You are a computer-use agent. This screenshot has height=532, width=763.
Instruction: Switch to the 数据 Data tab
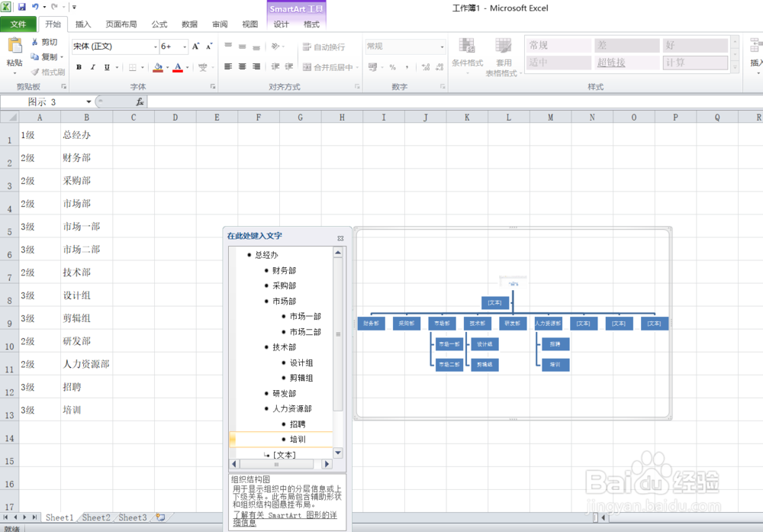tap(189, 24)
